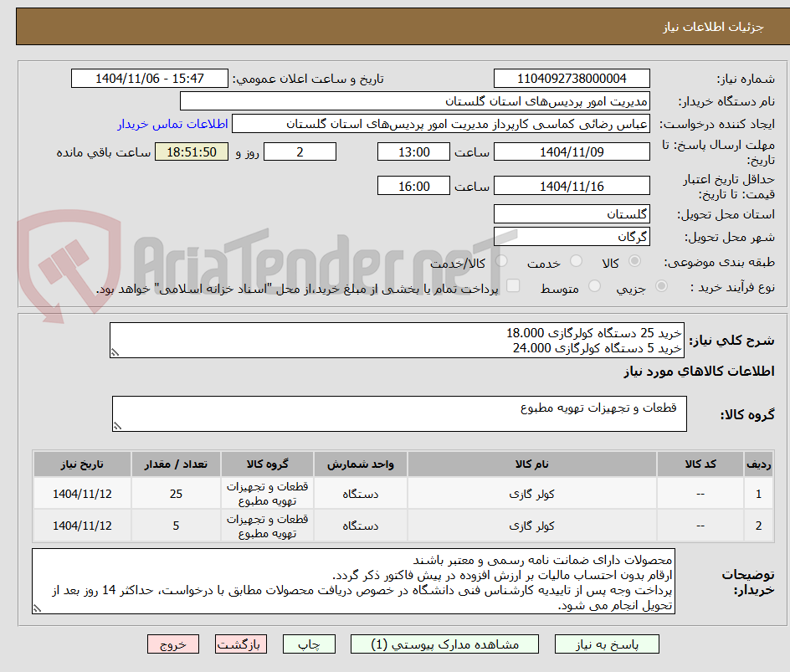This screenshot has height=672, width=790.
Task: Click the کد کالا column header
Action: 700,464
